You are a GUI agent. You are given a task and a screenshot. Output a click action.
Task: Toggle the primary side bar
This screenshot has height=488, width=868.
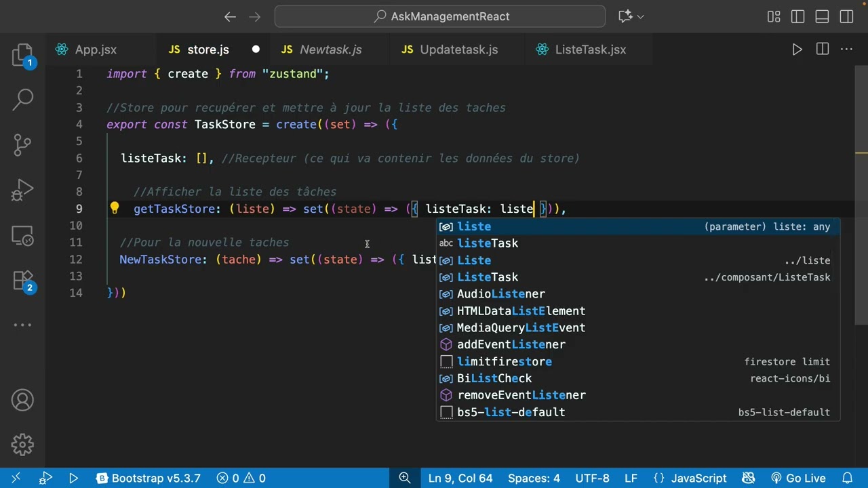(x=797, y=16)
